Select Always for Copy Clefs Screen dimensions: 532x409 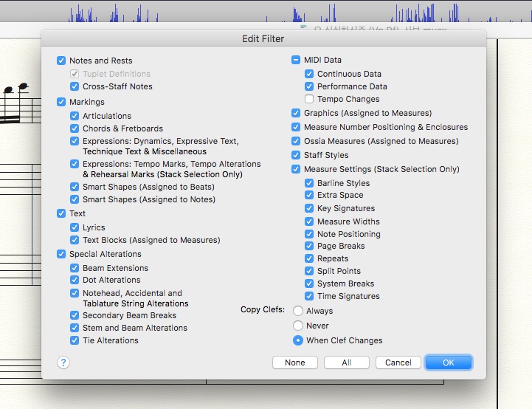298,311
